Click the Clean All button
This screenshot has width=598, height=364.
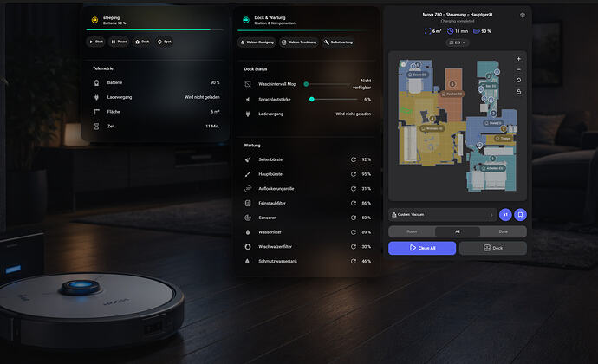(x=422, y=248)
